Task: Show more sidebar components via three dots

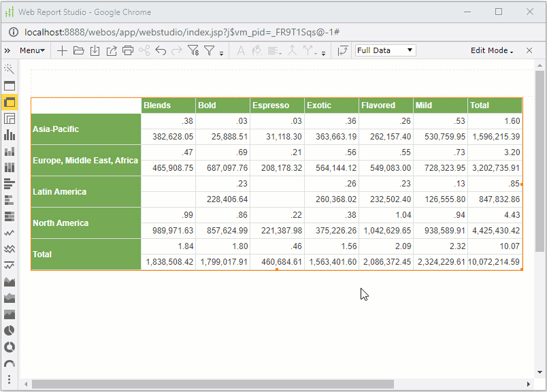Action: [x=10, y=379]
